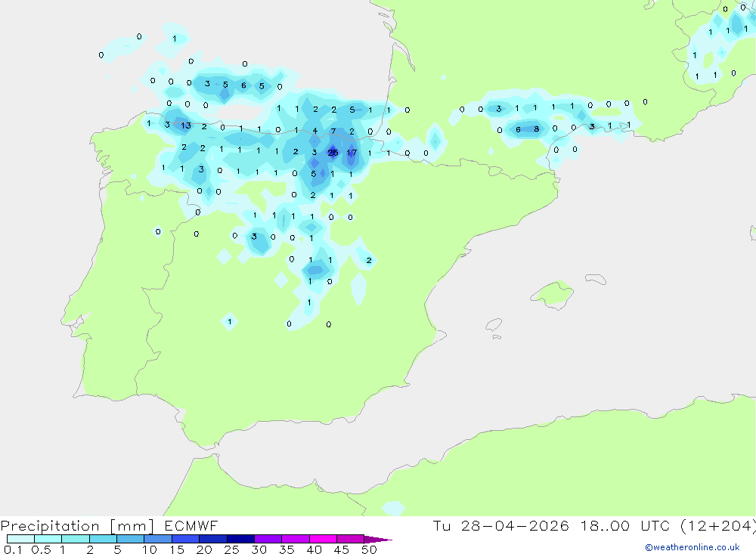Click the 20–25 mm legend color swatch
Viewport: 756px width, 554px height.
point(213,539)
